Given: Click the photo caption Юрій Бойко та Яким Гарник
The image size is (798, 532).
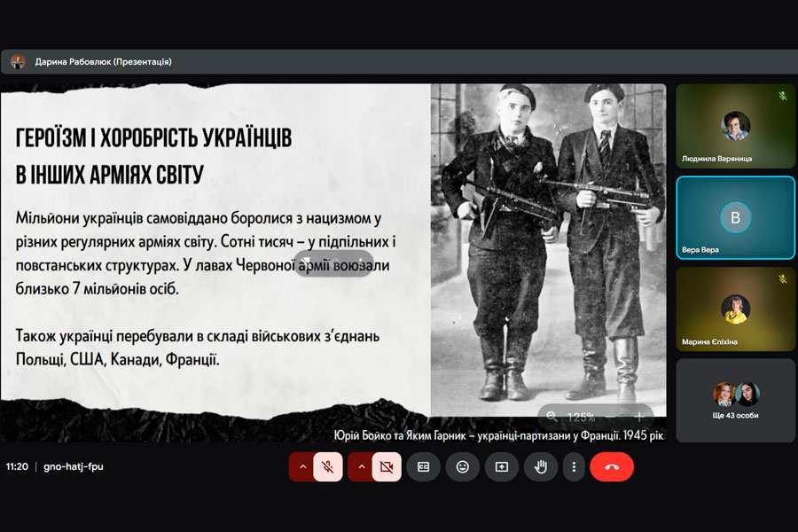Looking at the screenshot, I should [x=498, y=435].
